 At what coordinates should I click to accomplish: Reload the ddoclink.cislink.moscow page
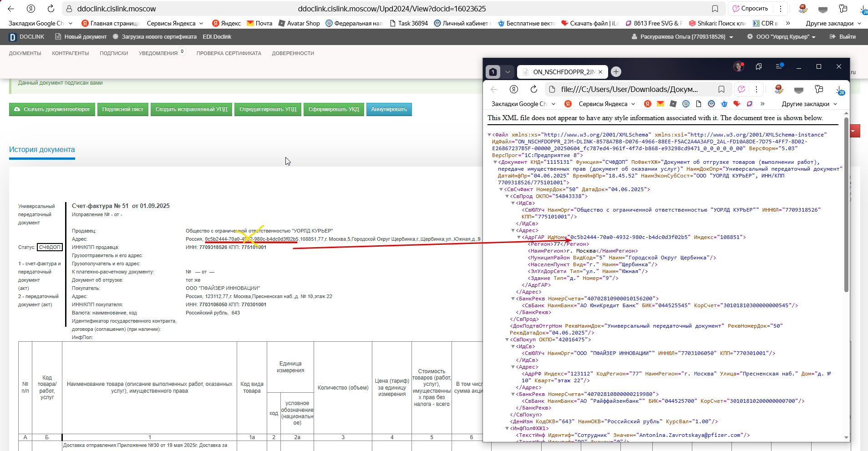point(51,9)
